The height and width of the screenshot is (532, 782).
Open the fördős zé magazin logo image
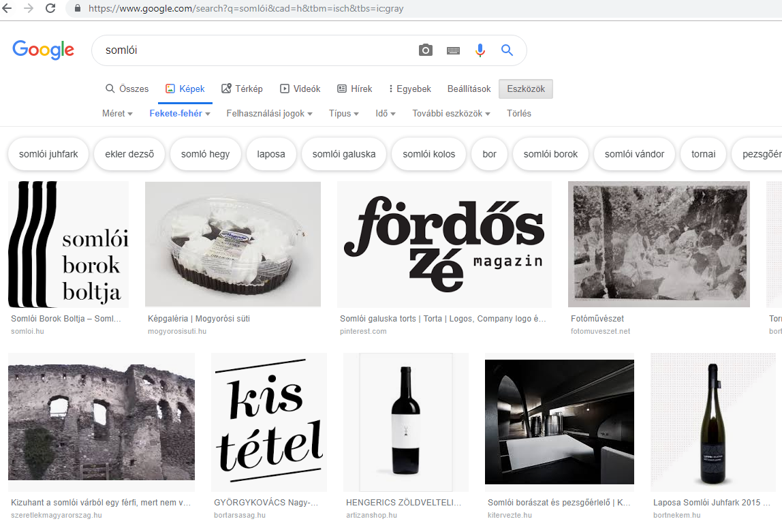(444, 245)
